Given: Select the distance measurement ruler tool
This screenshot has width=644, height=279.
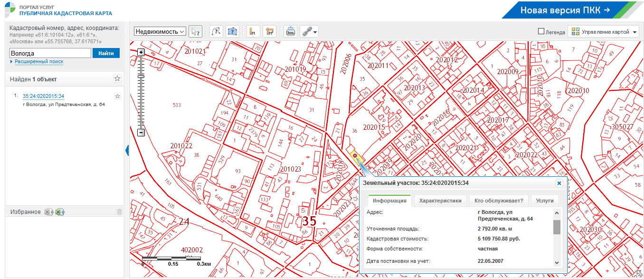Looking at the screenshot, I should (253, 32).
